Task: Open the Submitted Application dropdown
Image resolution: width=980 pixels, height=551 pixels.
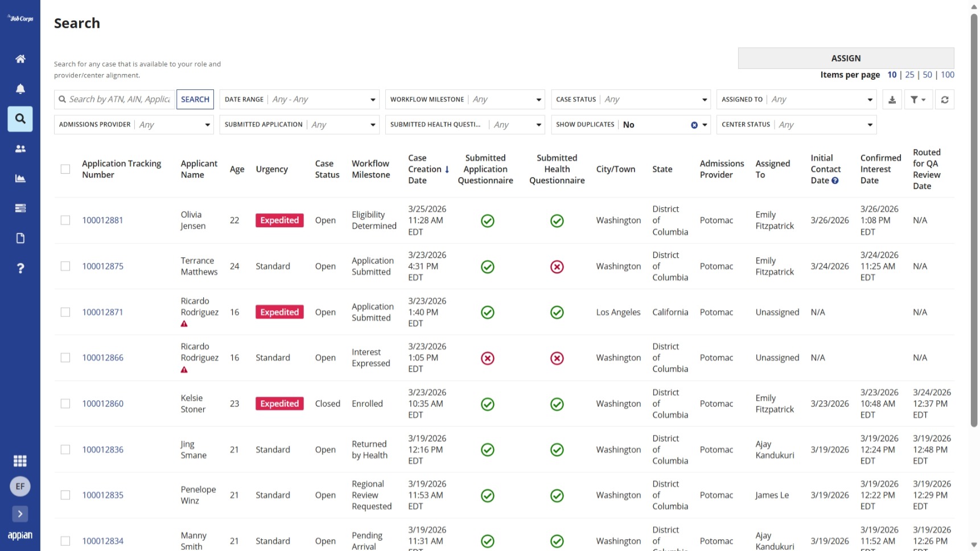Action: pos(299,125)
